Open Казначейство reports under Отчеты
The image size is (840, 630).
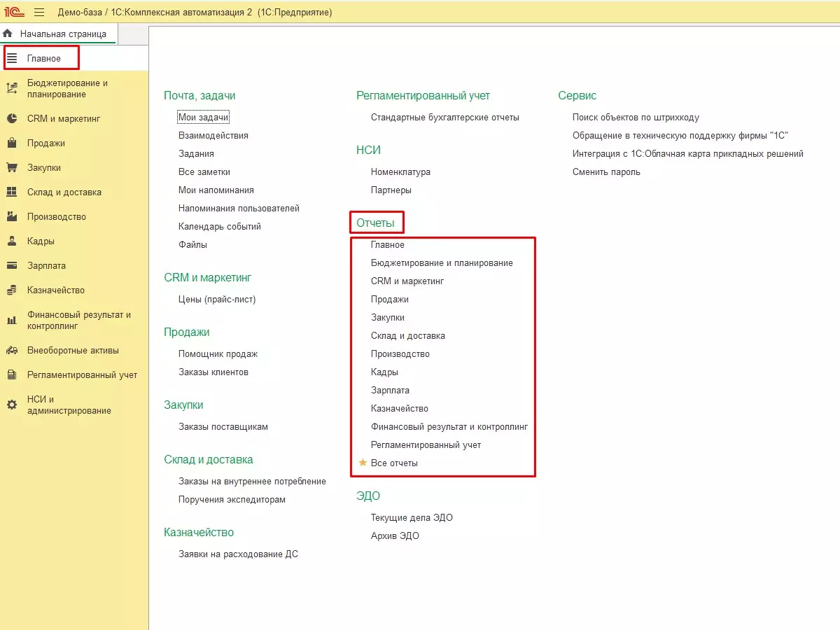click(400, 409)
